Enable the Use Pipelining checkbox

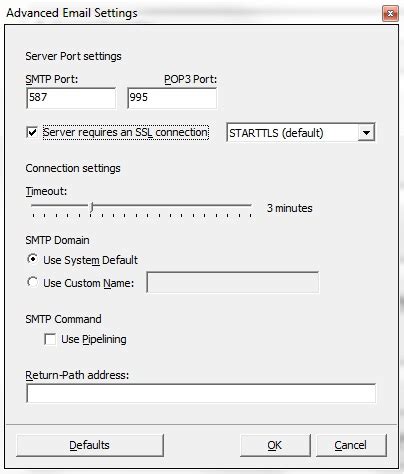tap(50, 339)
